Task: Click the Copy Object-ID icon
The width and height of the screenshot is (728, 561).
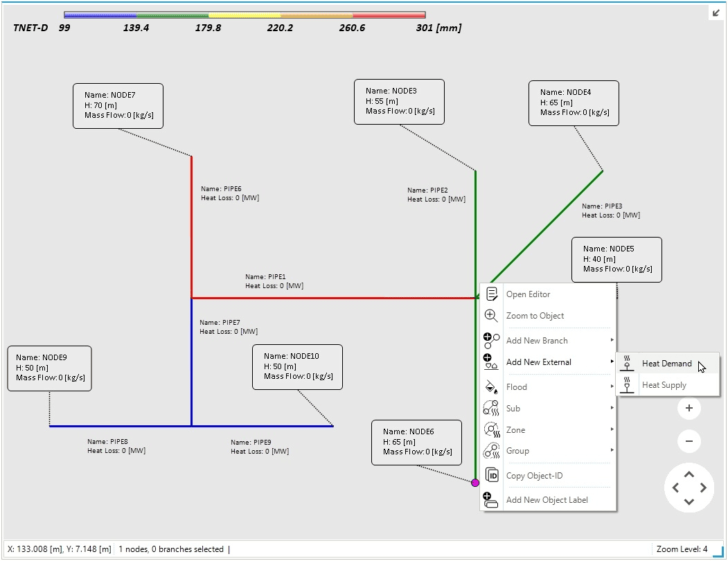Action: pyautogui.click(x=491, y=475)
